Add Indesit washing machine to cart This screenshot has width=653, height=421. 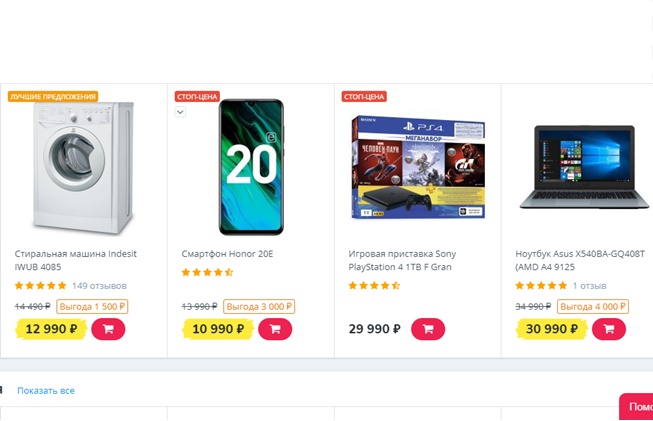click(x=108, y=328)
